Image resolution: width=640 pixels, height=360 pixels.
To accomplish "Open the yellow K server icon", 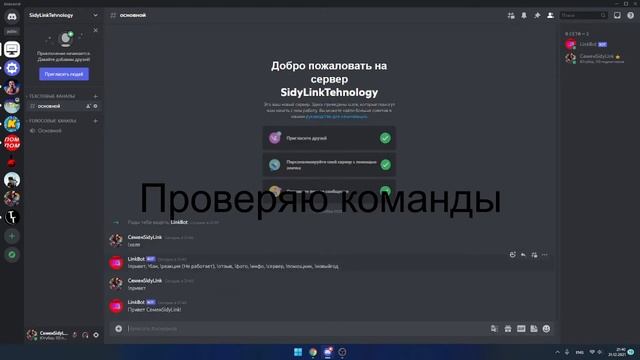I will [x=12, y=124].
